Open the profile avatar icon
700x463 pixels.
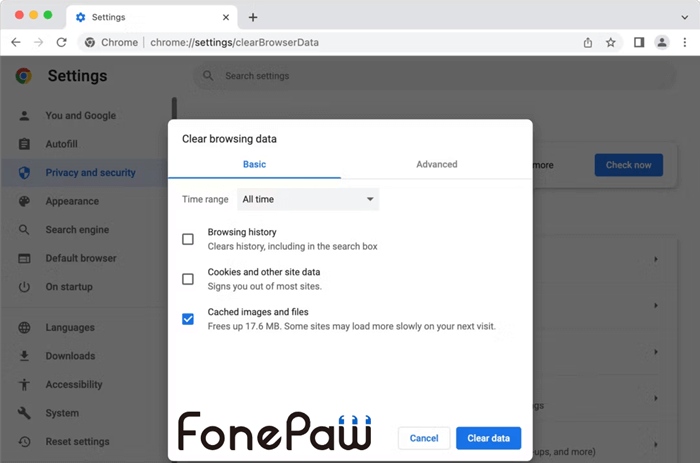pyautogui.click(x=662, y=42)
